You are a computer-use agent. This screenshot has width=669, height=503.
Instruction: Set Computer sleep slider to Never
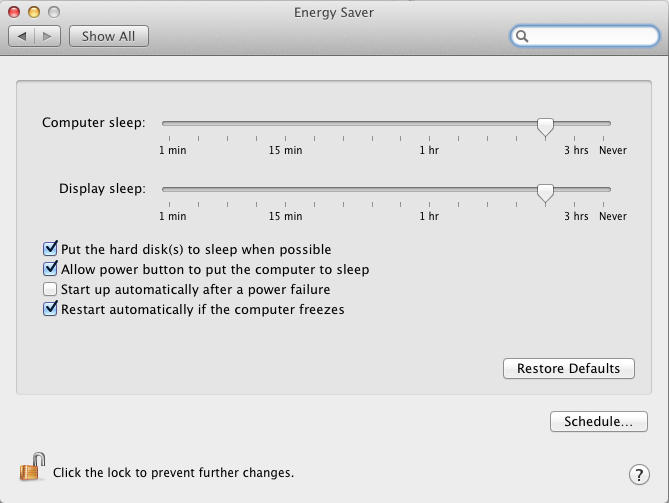[603, 123]
